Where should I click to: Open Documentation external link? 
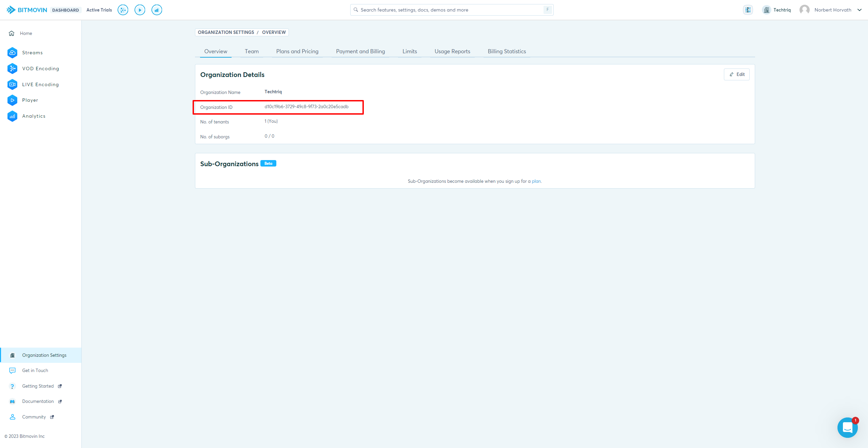tap(38, 402)
